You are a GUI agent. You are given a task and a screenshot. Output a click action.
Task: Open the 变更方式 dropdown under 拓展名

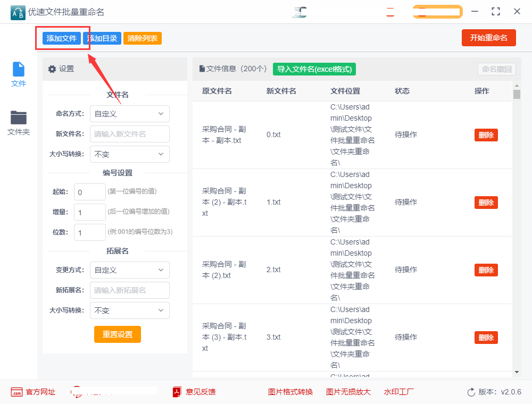click(129, 270)
